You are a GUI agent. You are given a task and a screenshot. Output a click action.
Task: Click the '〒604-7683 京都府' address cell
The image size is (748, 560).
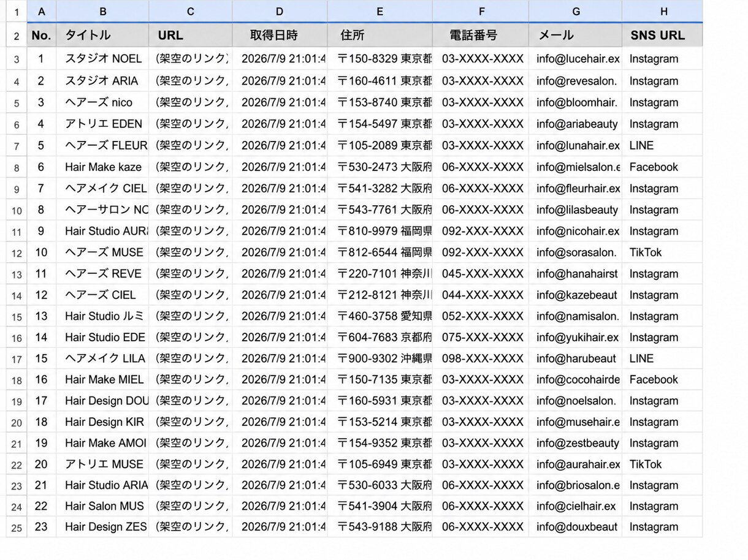click(380, 338)
